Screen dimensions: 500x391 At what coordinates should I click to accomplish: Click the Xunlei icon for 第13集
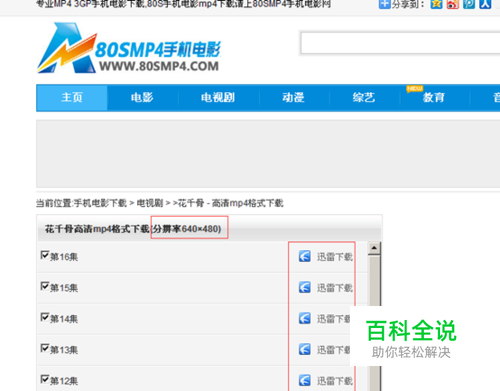(x=305, y=349)
